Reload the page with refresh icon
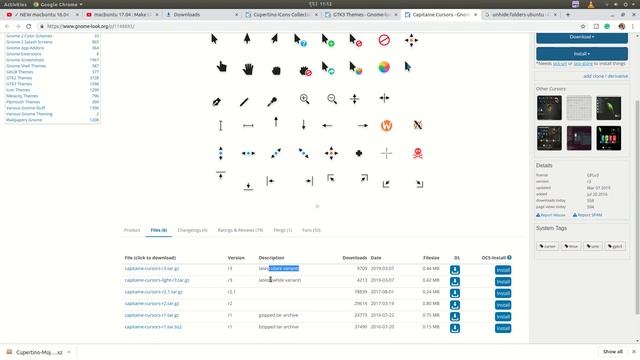 [x=29, y=26]
